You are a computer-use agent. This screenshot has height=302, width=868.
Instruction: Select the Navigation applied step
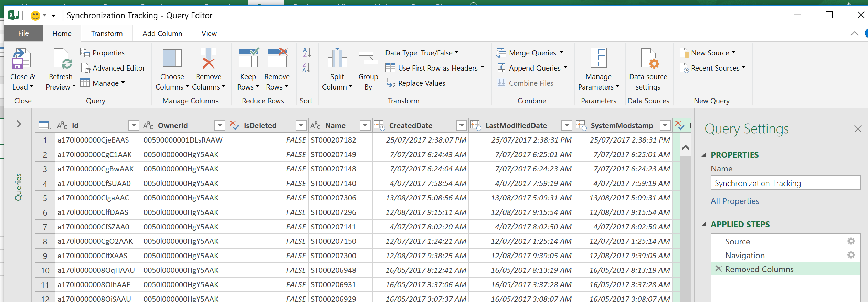(786, 255)
